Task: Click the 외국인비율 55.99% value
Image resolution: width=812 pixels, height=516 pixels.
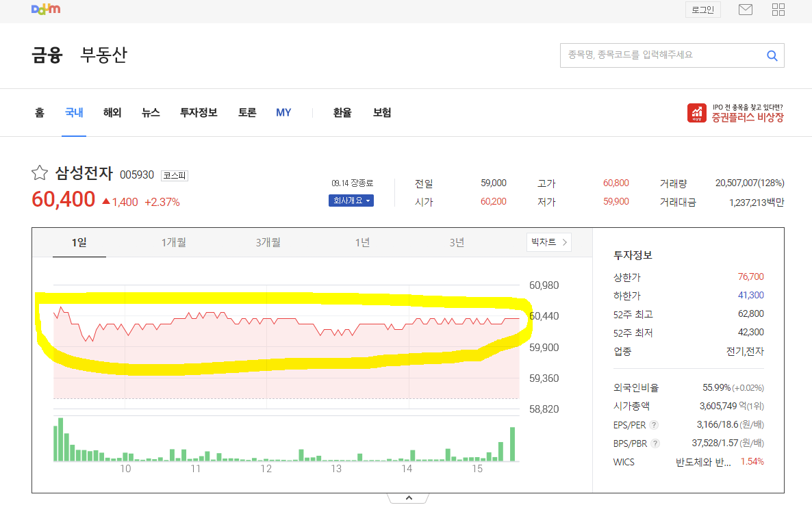Action: click(716, 387)
